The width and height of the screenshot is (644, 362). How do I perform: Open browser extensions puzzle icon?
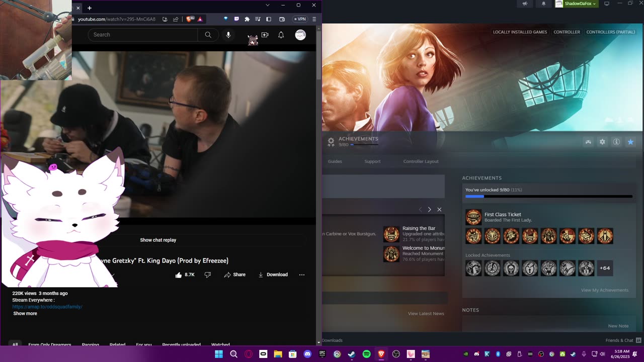pos(247,19)
